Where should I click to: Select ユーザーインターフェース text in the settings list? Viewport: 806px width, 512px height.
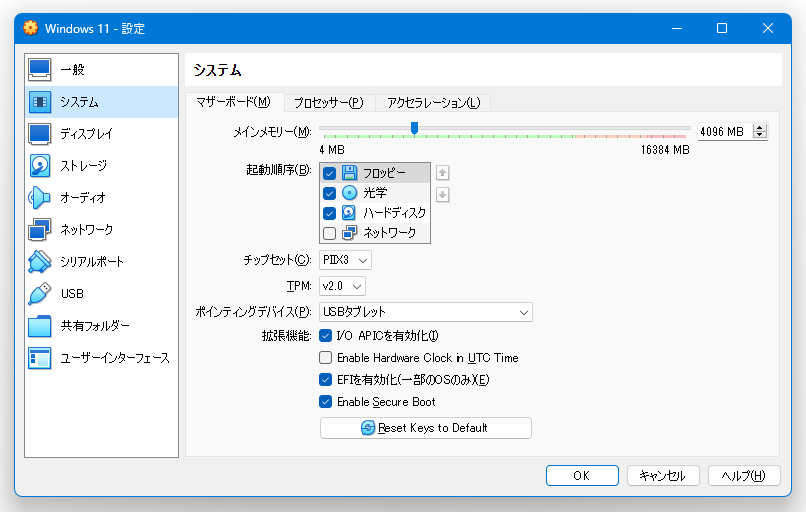[x=115, y=358]
